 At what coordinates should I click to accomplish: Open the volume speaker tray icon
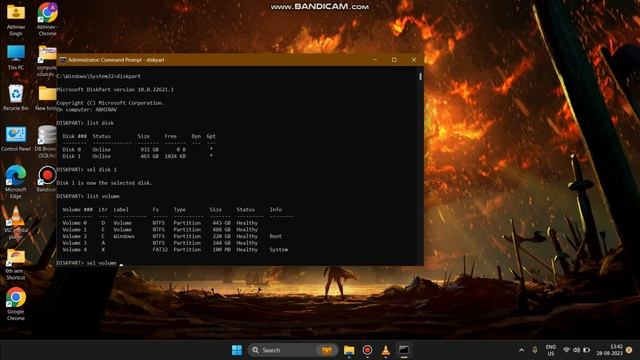(x=576, y=350)
